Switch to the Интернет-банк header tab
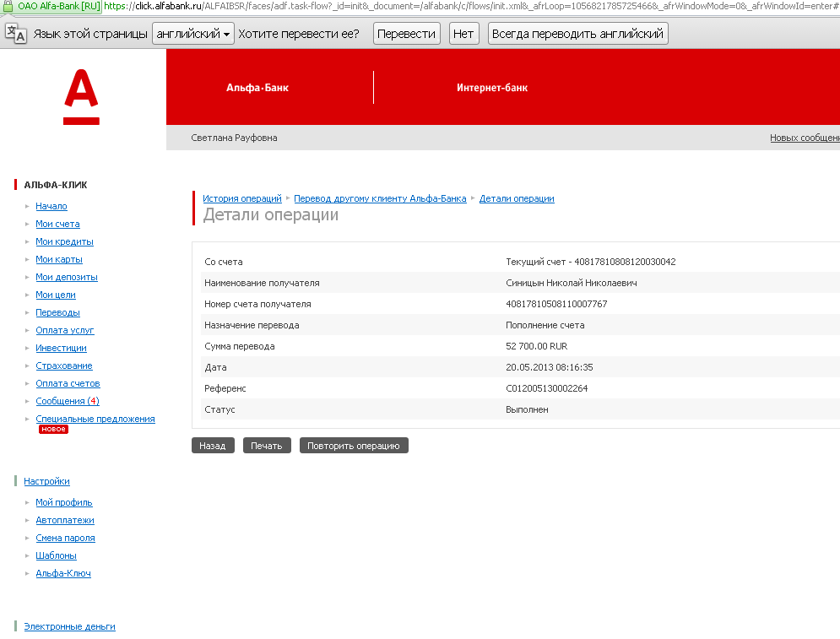 (492, 88)
